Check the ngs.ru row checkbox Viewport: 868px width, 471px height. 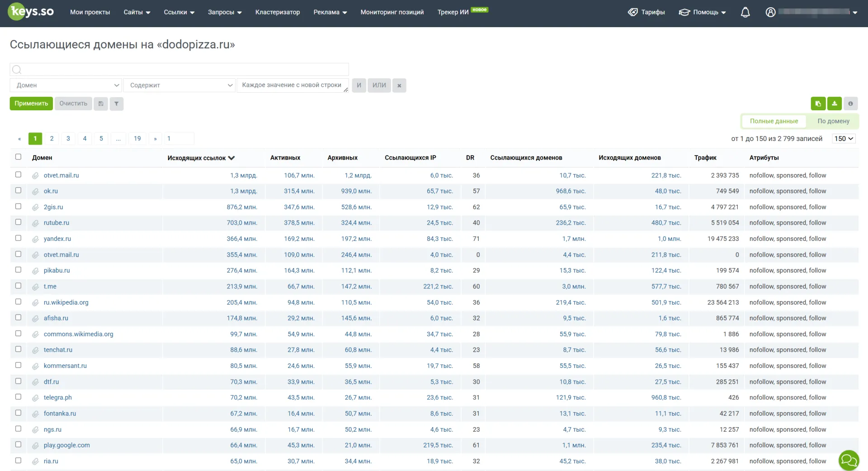18,429
